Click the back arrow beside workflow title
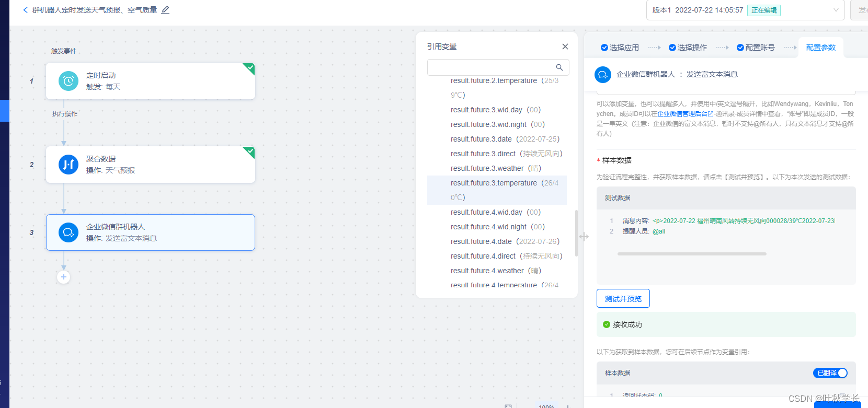This screenshot has height=408, width=868. tap(26, 10)
